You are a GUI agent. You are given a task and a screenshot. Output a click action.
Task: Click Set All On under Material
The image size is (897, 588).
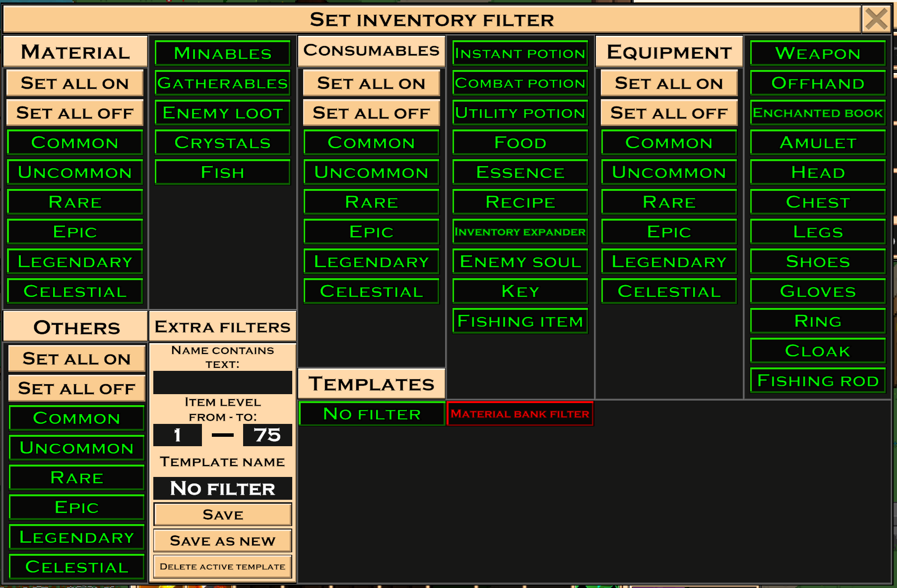75,83
